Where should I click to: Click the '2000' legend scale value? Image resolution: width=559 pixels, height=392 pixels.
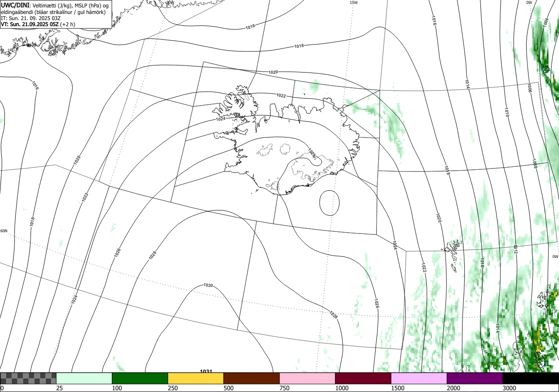pyautogui.click(x=454, y=388)
